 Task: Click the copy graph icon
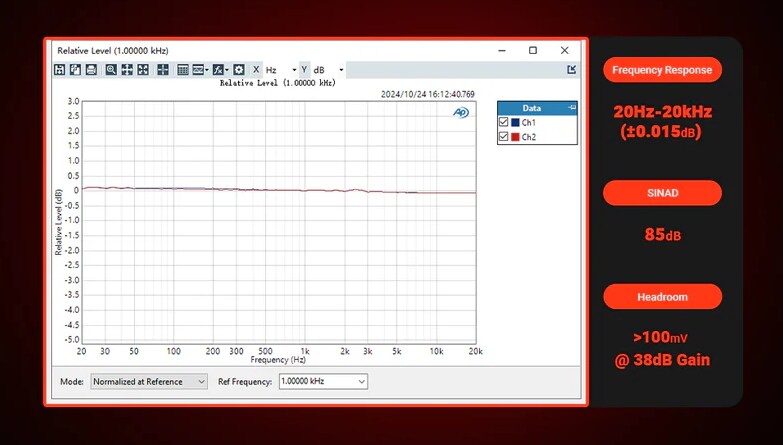click(75, 70)
